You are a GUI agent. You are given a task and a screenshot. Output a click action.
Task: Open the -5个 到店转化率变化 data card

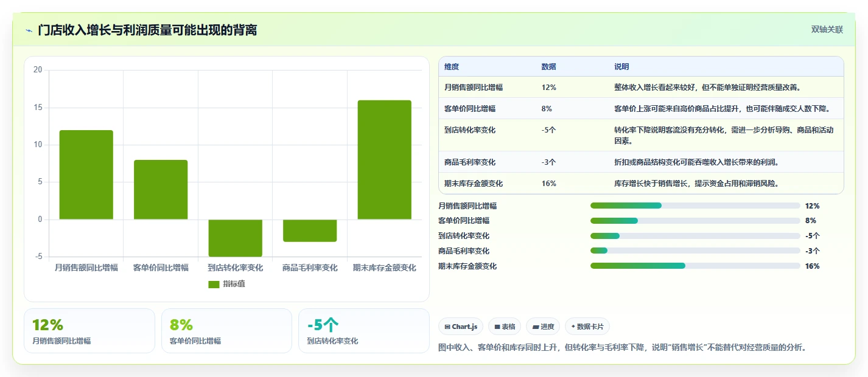pyautogui.click(x=364, y=331)
